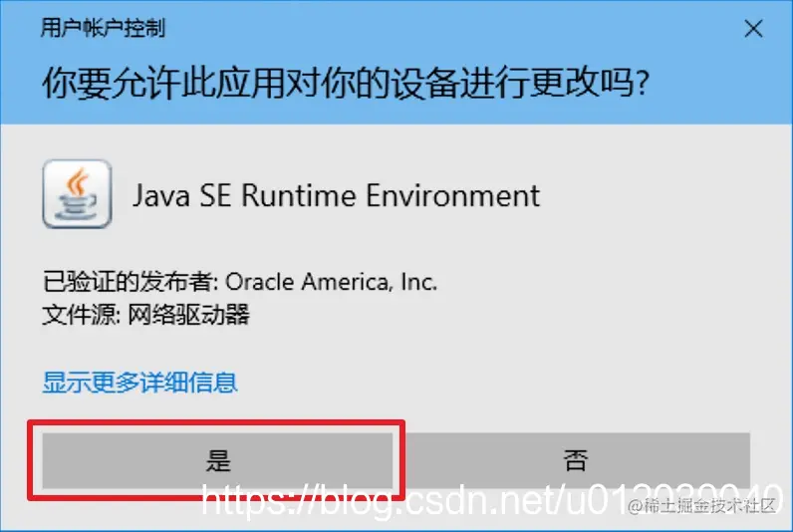Screen dimensions: 793x532
Task: Click the blog.csdn.net watermark URL
Action: [492, 501]
